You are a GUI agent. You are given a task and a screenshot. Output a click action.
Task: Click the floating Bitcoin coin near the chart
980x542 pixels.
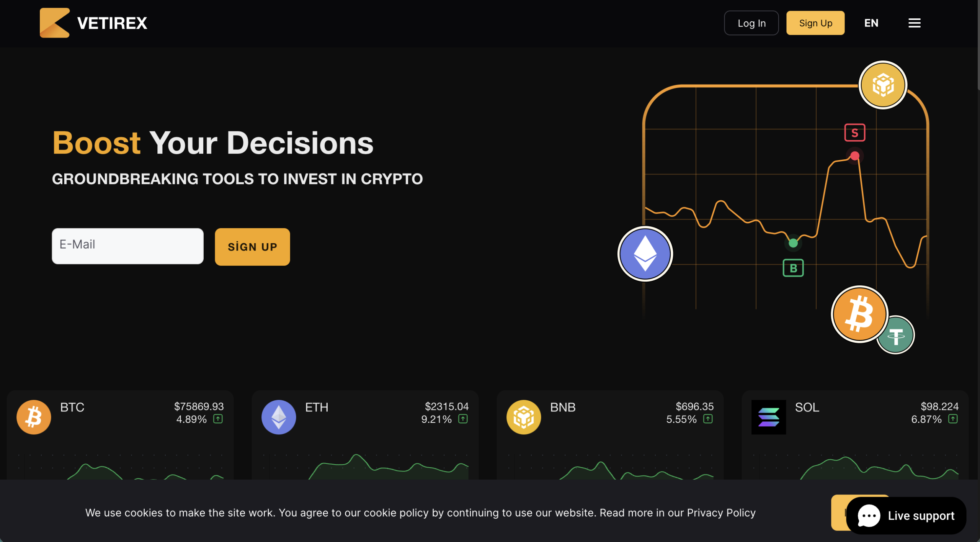point(860,314)
